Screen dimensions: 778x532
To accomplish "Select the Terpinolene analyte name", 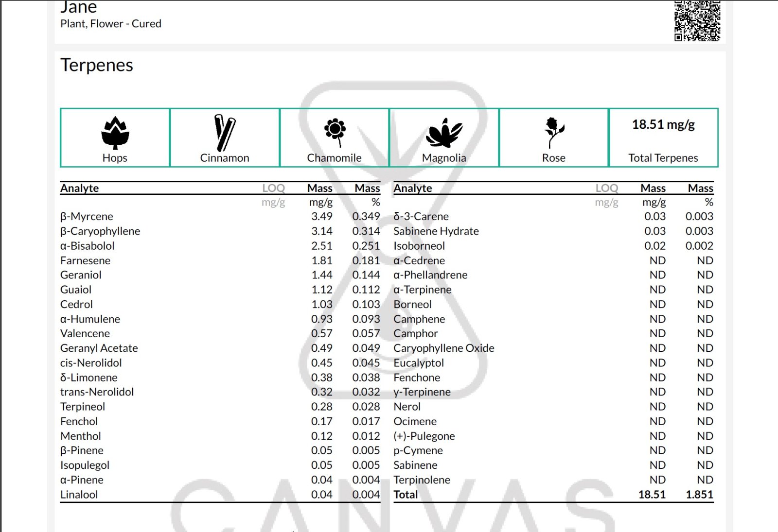I will coord(422,480).
